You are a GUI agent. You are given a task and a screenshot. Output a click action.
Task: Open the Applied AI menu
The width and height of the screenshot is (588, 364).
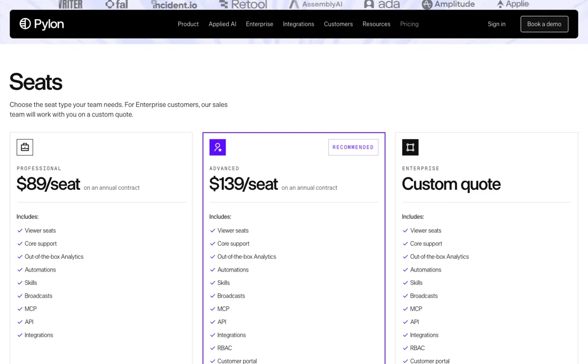click(222, 24)
